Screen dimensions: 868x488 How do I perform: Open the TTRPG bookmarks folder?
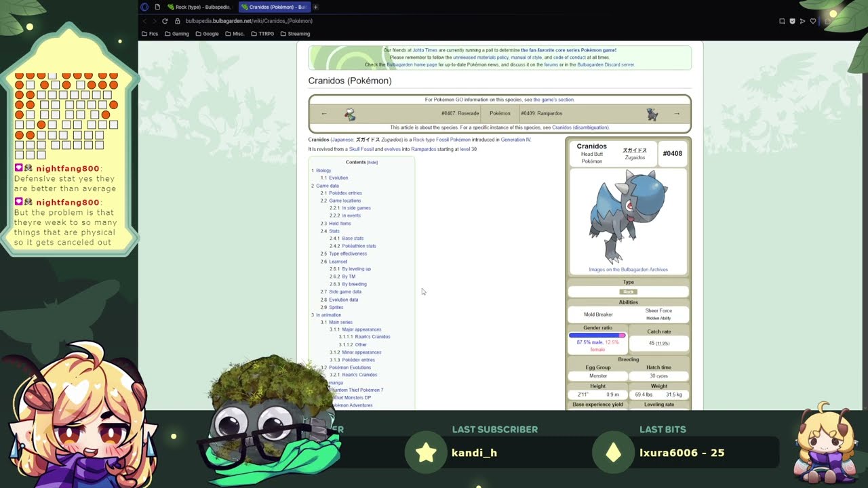coord(262,34)
